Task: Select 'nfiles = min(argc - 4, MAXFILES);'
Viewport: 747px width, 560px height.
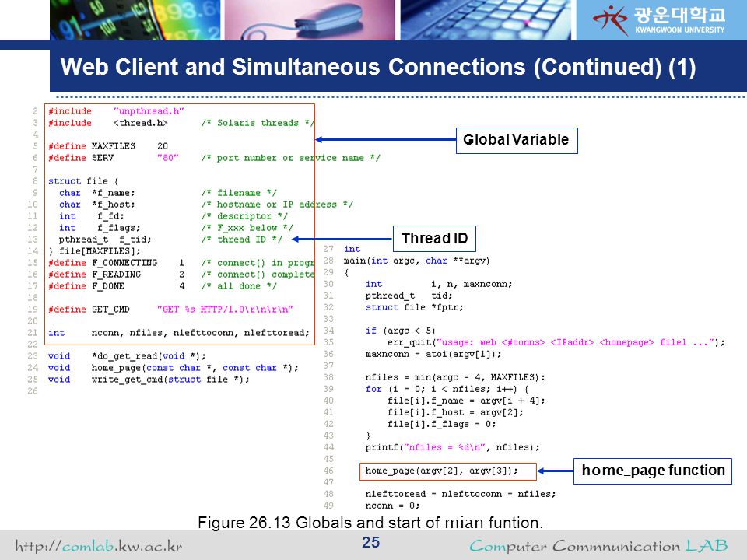Action: point(455,378)
